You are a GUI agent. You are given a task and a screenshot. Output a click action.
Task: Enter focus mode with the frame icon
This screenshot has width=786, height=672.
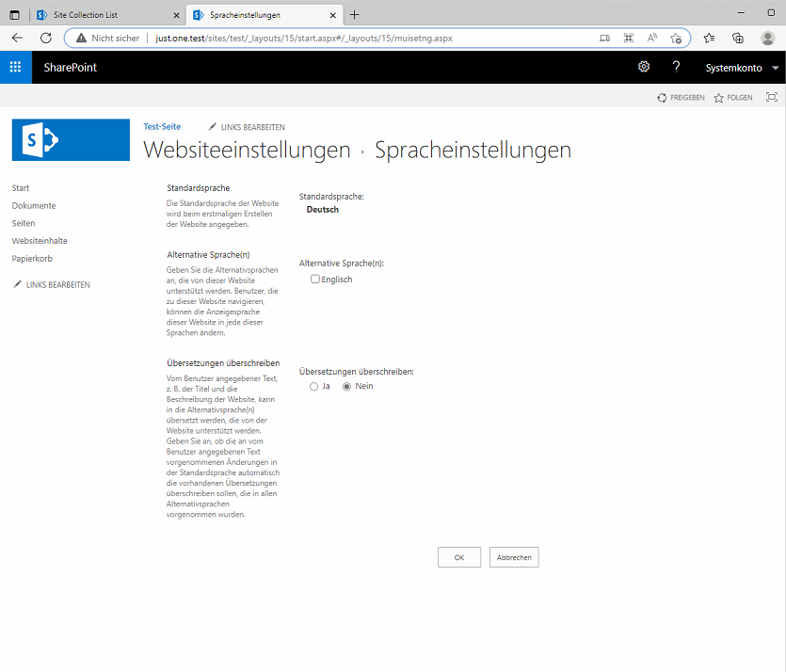click(x=772, y=97)
